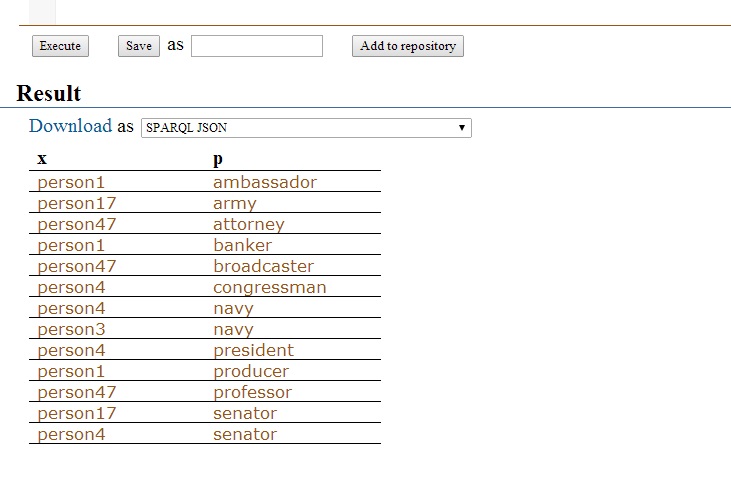This screenshot has height=479, width=731.
Task: Open person17 link in senator row
Action: pyautogui.click(x=76, y=413)
